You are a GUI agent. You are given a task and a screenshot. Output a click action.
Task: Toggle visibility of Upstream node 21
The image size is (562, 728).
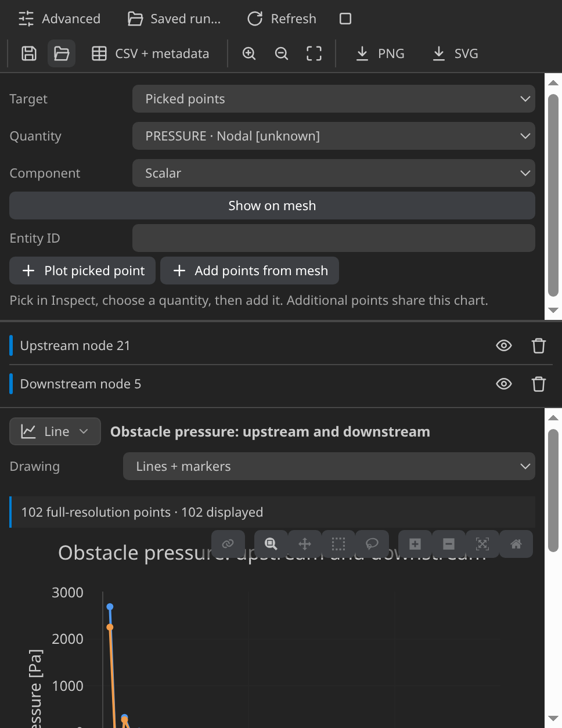(504, 345)
